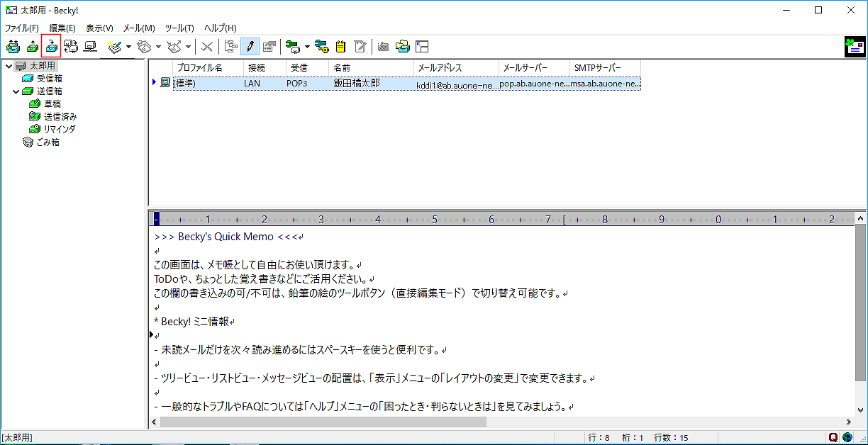Open the メール(M) menu
Screen dimensions: 868x445
point(139,28)
